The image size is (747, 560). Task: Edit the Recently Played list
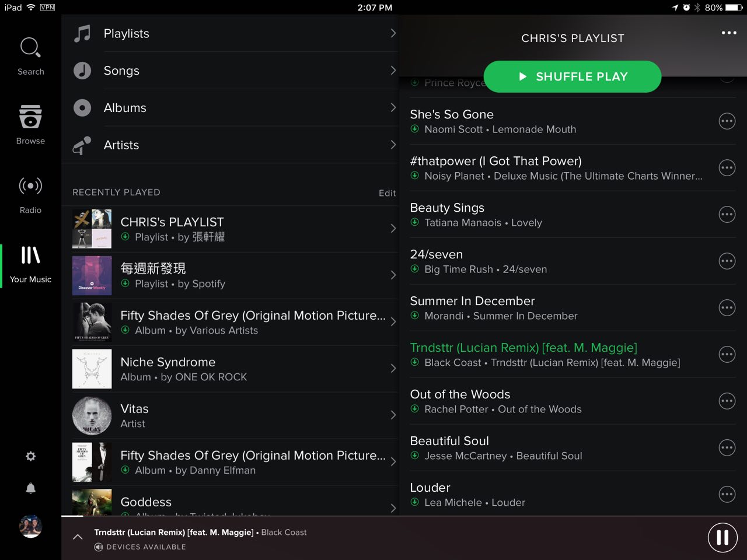click(387, 193)
